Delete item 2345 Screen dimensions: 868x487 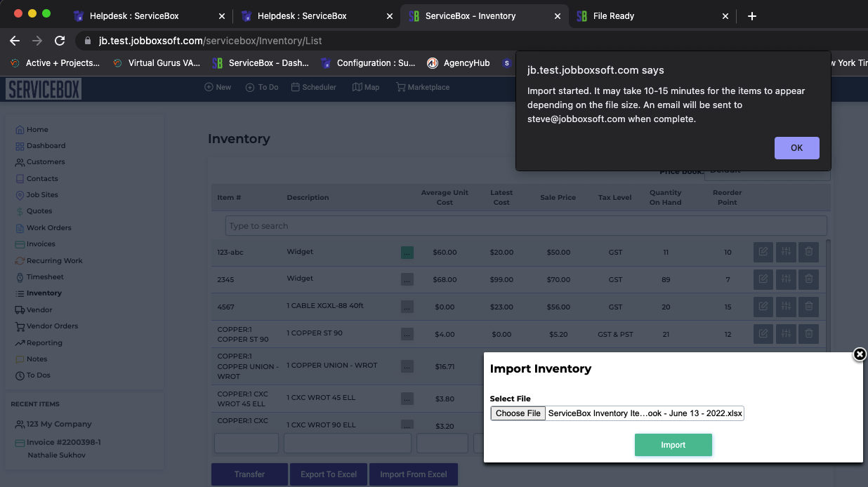pos(808,279)
